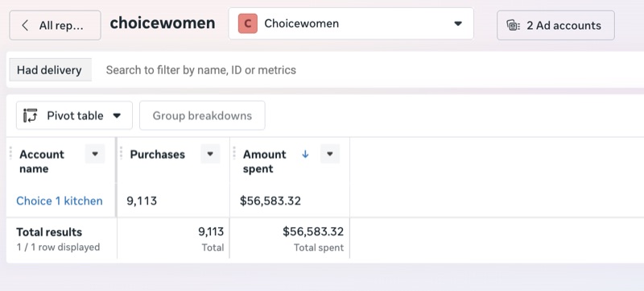
Task: Click the Amount spent column header text
Action: tap(265, 161)
